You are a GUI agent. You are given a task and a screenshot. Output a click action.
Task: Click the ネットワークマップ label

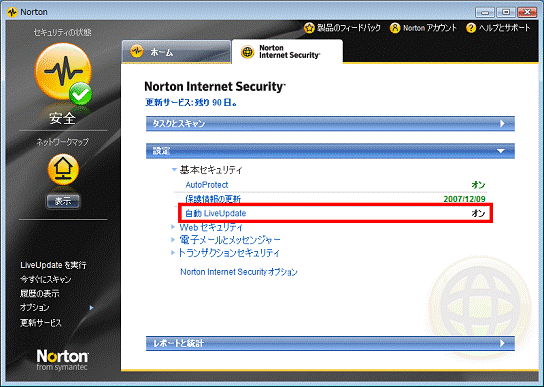click(63, 142)
